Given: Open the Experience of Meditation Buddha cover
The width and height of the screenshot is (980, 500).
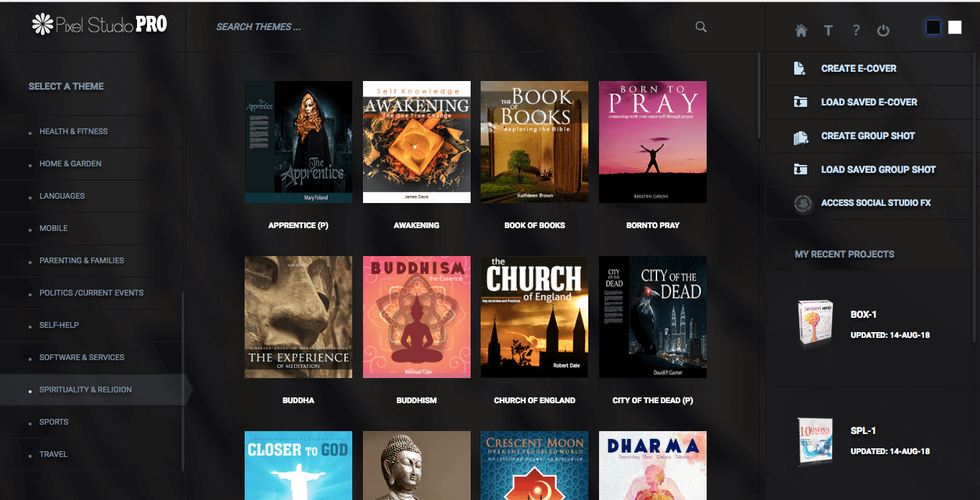Looking at the screenshot, I should pos(298,317).
